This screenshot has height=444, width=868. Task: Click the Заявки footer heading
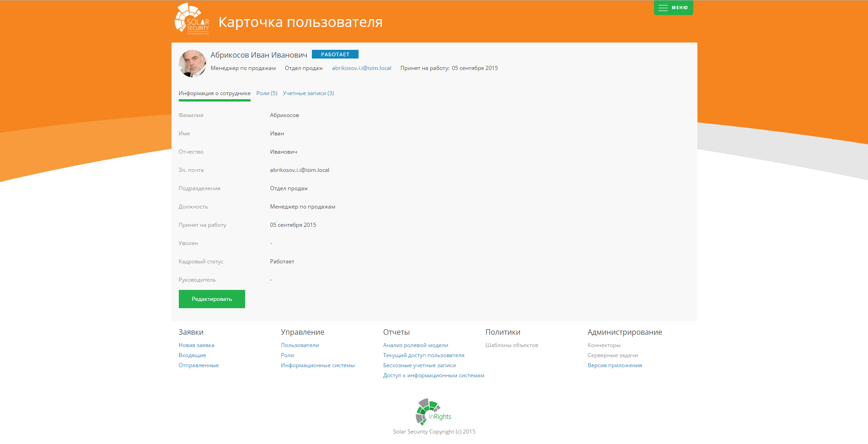coord(191,332)
